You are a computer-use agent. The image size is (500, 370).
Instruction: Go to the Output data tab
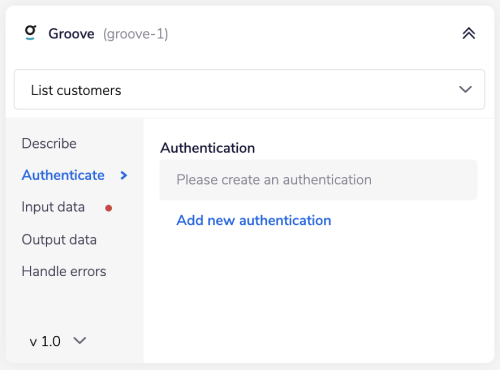tap(59, 240)
